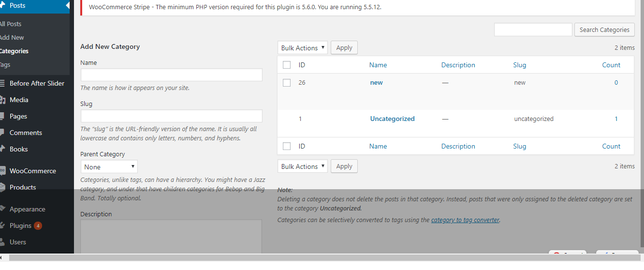Click the Before After Slider menu icon
The height and width of the screenshot is (270, 644).
[2, 83]
